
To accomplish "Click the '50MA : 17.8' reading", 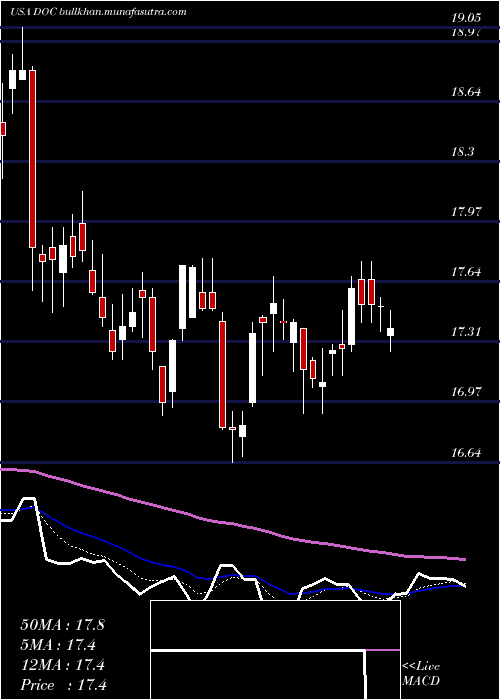I will pos(62,625).
